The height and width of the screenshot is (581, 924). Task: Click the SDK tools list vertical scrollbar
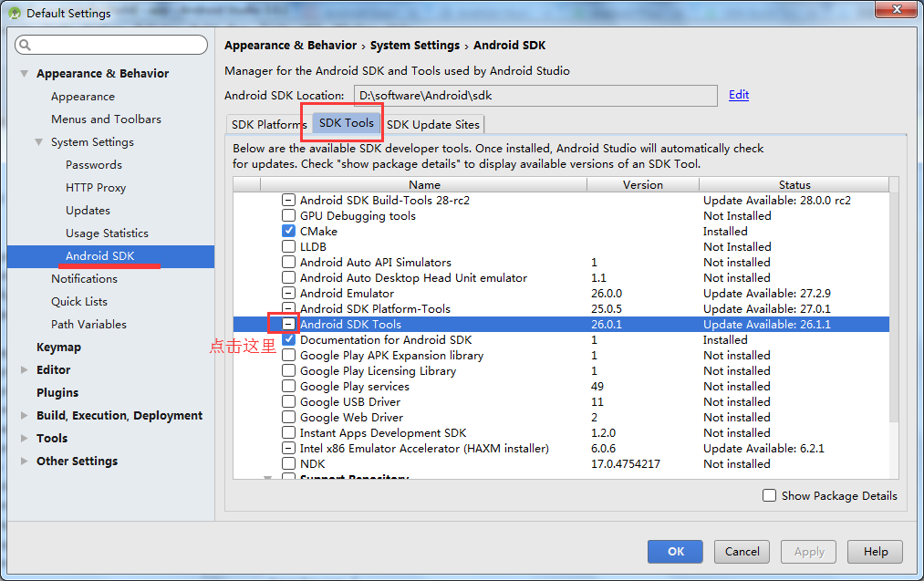pyautogui.click(x=894, y=306)
